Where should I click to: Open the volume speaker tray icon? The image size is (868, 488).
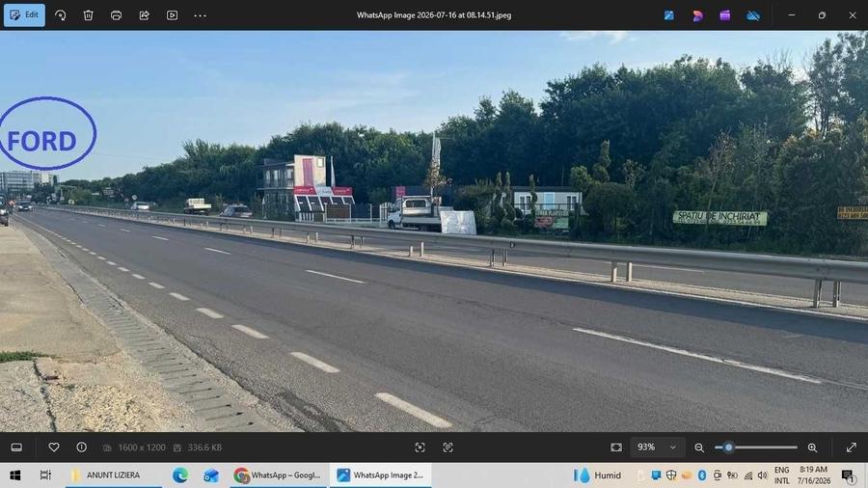pyautogui.click(x=762, y=475)
